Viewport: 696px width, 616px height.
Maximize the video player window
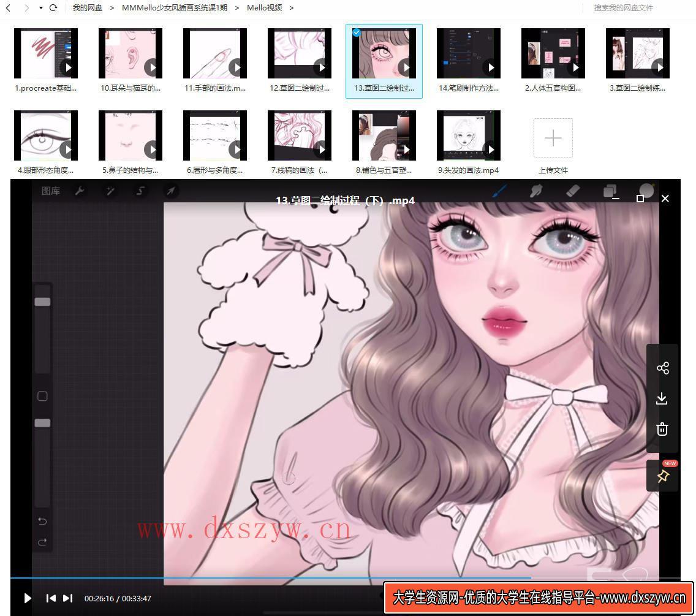coord(640,199)
